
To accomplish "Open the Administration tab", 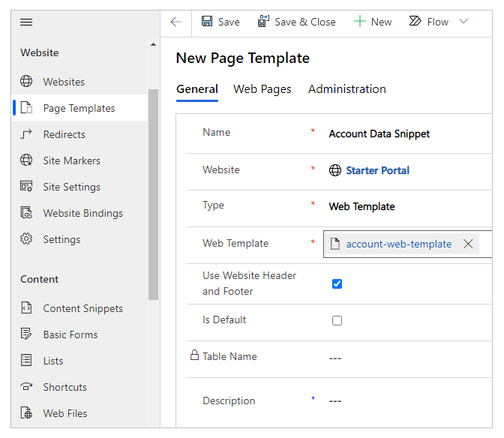I will tap(346, 89).
